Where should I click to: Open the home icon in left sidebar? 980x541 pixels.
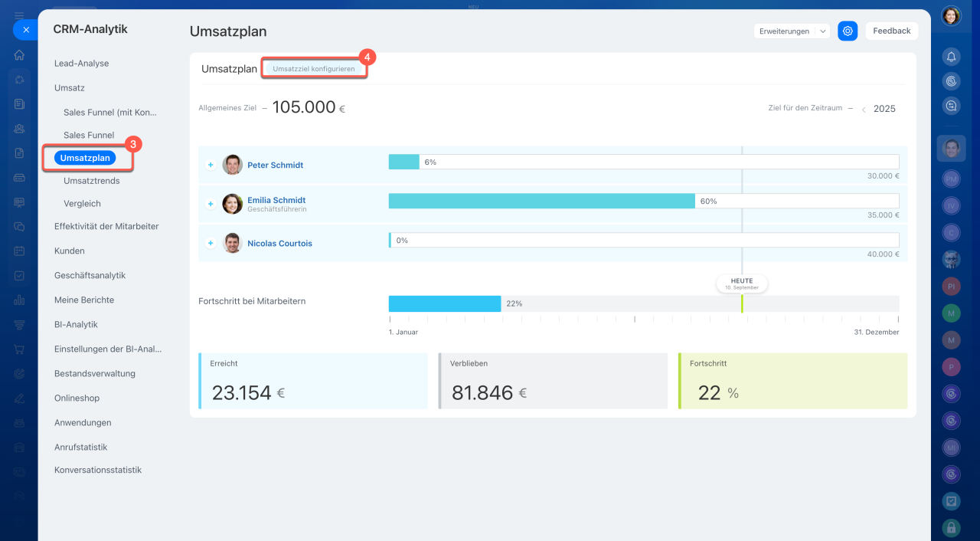point(19,55)
